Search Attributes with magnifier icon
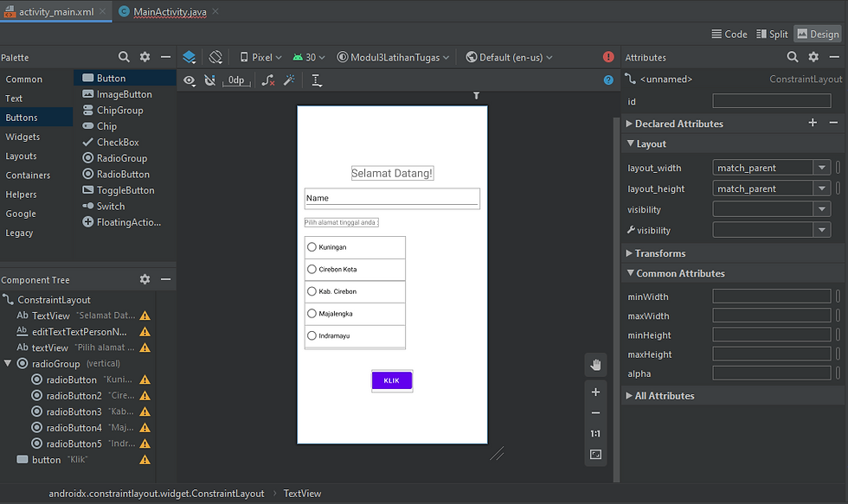This screenshot has width=848, height=504. pyautogui.click(x=793, y=57)
